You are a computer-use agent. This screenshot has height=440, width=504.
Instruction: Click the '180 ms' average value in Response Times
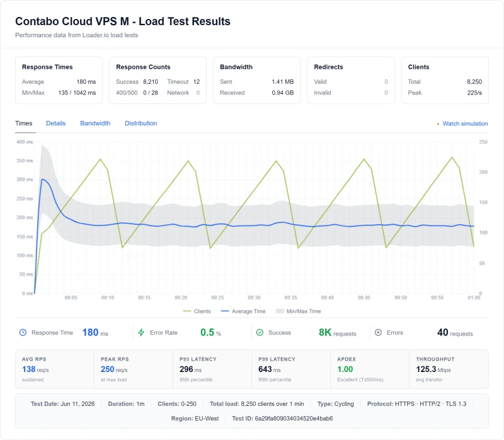click(x=86, y=82)
